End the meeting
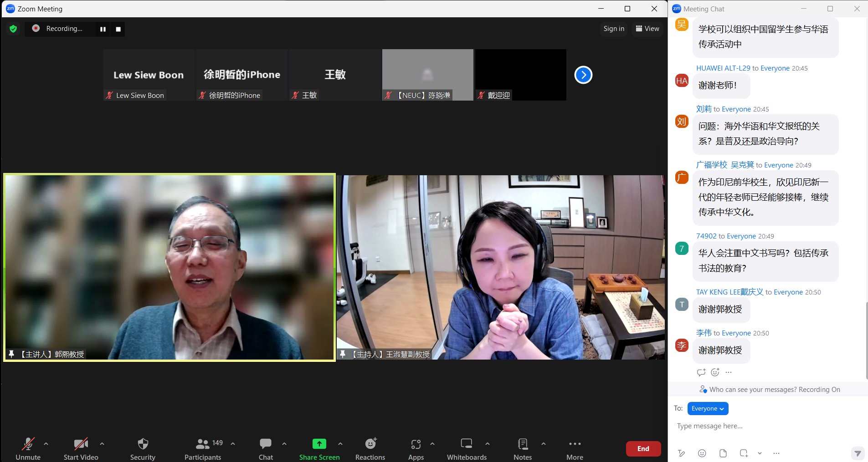 point(643,449)
